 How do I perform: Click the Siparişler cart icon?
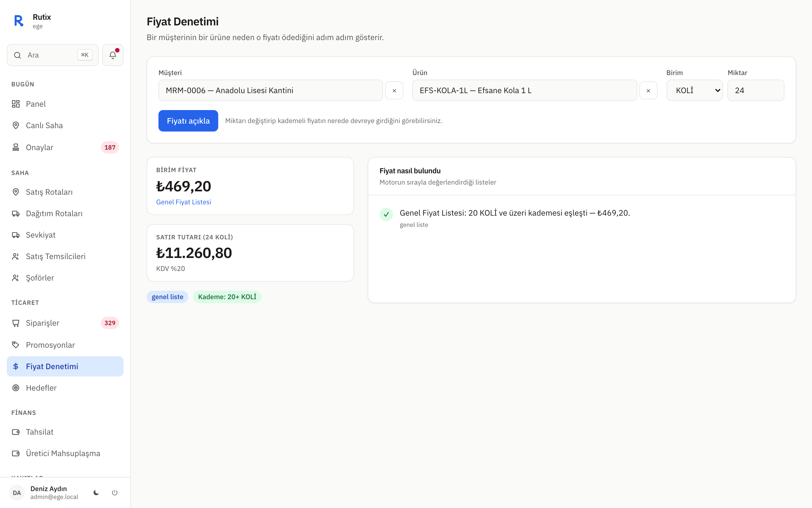[x=16, y=323]
